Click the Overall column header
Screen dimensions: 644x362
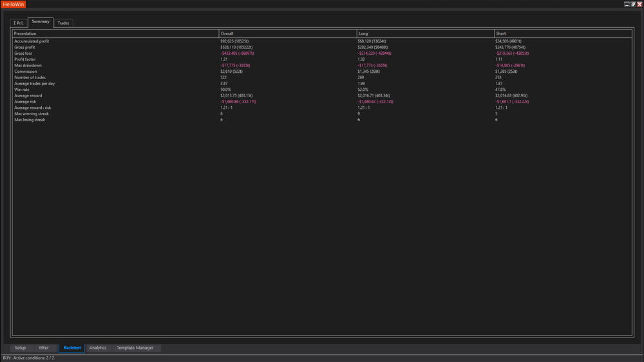227,33
